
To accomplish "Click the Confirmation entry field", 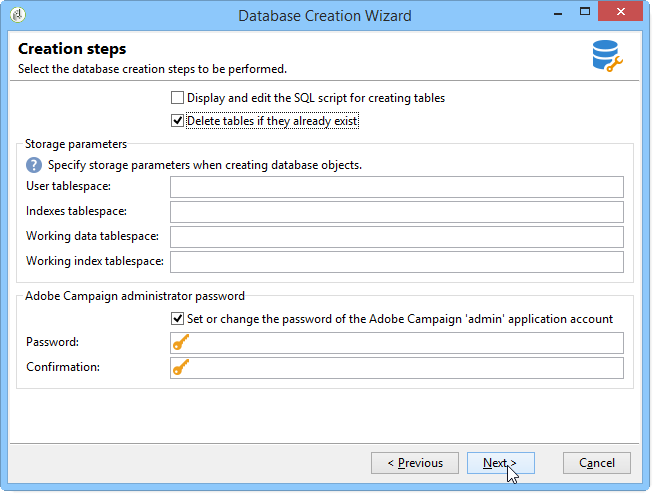I will tap(406, 368).
